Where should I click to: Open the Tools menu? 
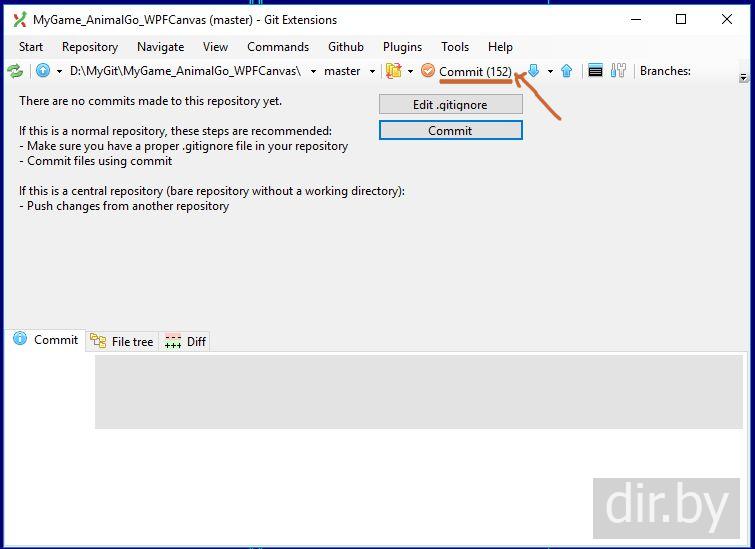pyautogui.click(x=455, y=47)
